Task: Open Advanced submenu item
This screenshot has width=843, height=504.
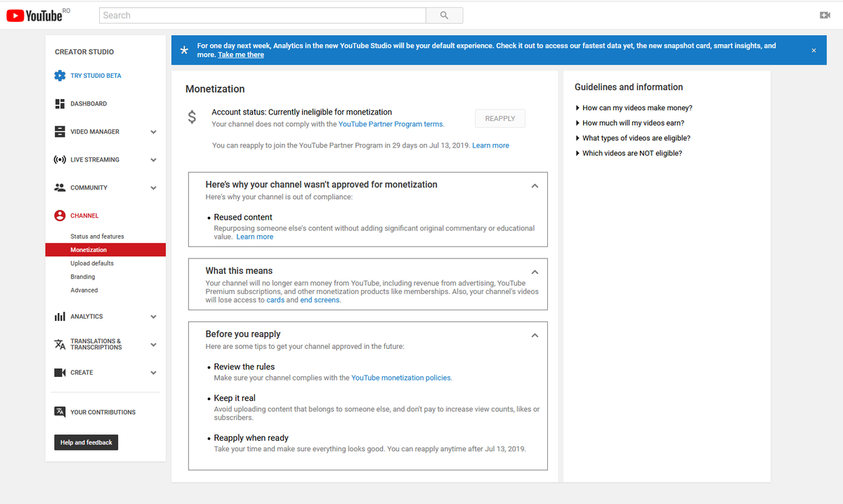Action: tap(84, 290)
